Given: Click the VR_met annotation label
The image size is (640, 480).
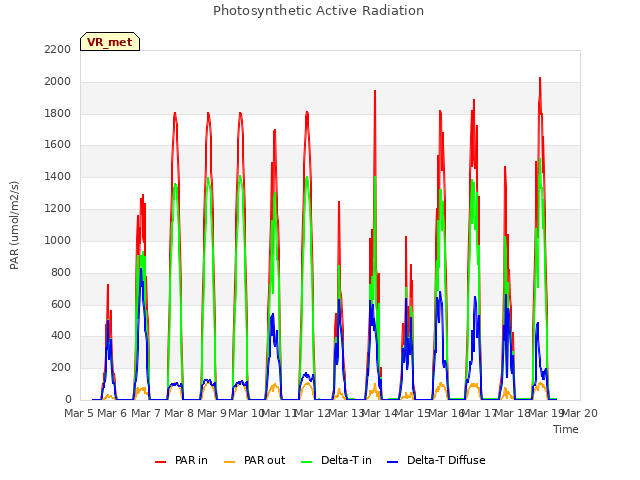Looking at the screenshot, I should click(110, 42).
